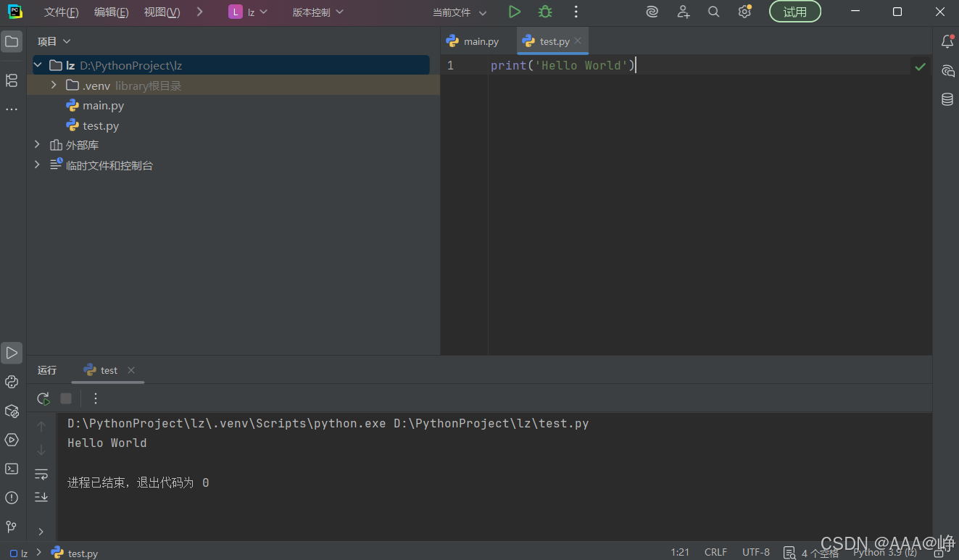
Task: Expand 临时文件和控制台 node
Action: 38,165
